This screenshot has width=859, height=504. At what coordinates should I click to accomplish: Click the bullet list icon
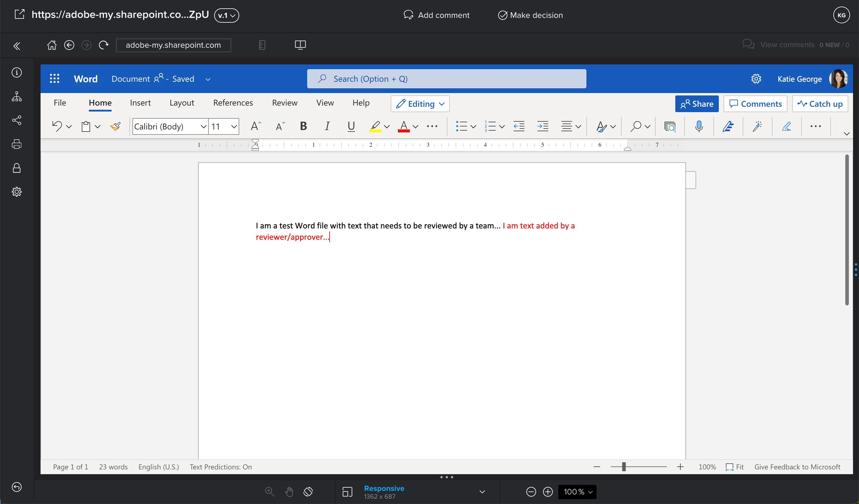point(461,126)
